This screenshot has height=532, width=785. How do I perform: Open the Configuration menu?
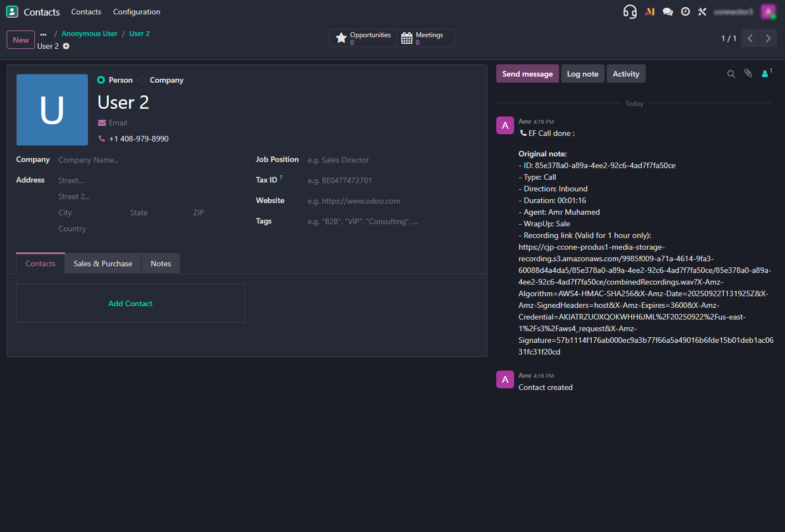(137, 12)
